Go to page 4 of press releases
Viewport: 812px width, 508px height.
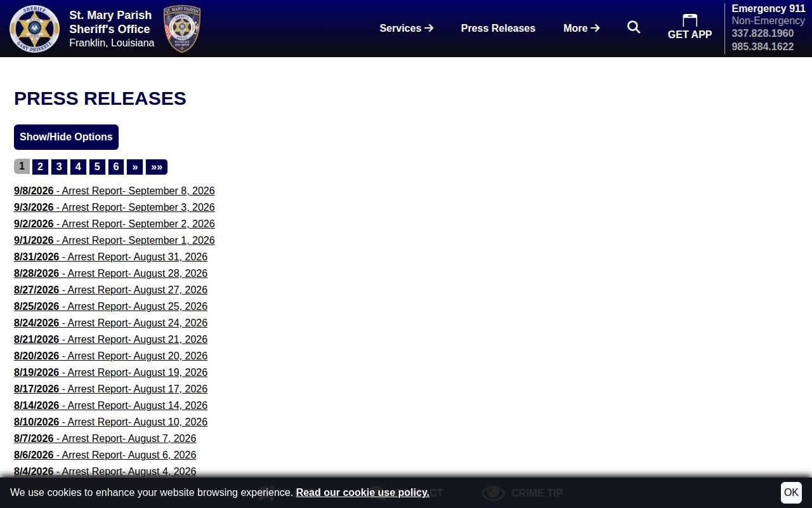78,167
